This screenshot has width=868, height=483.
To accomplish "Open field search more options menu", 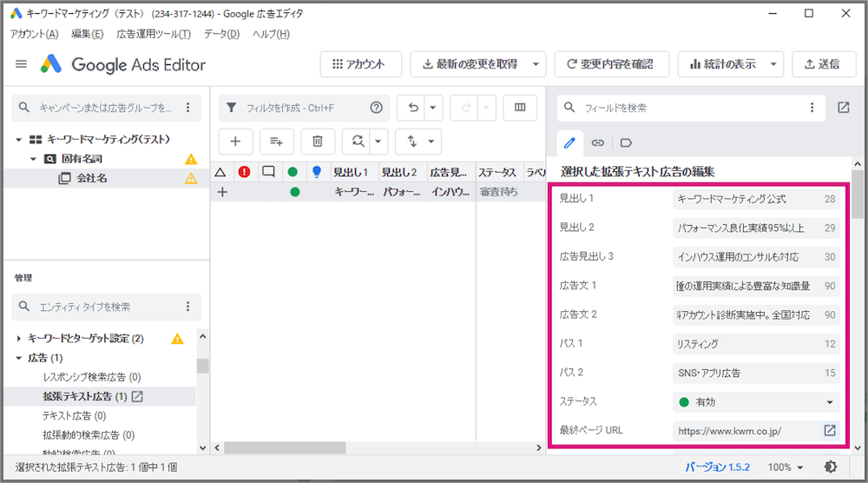I will click(x=812, y=108).
